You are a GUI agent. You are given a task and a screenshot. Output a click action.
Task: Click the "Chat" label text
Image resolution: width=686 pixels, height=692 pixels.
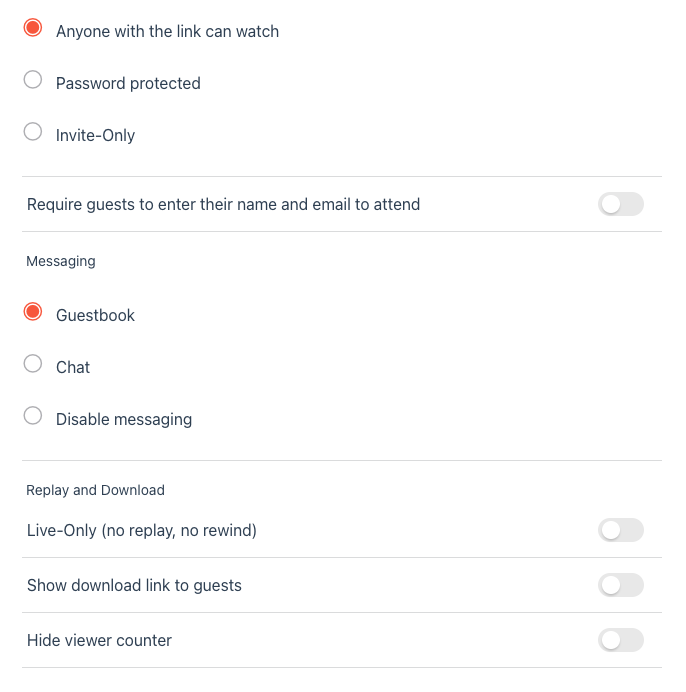[73, 367]
